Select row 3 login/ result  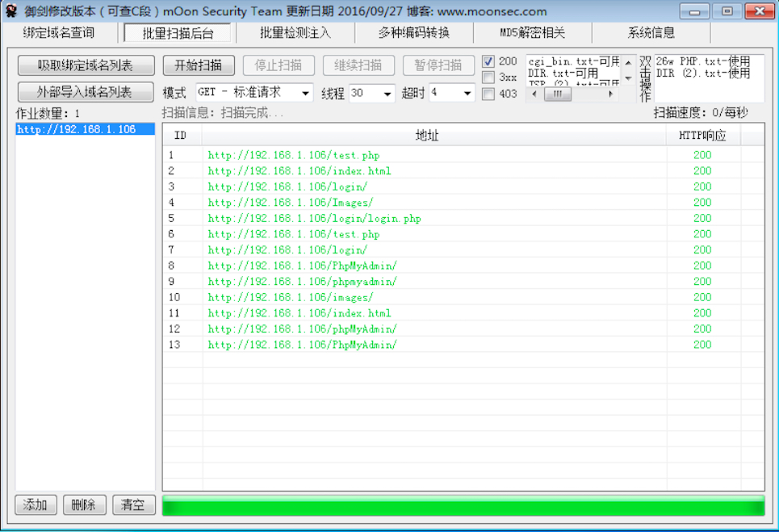tap(463, 186)
